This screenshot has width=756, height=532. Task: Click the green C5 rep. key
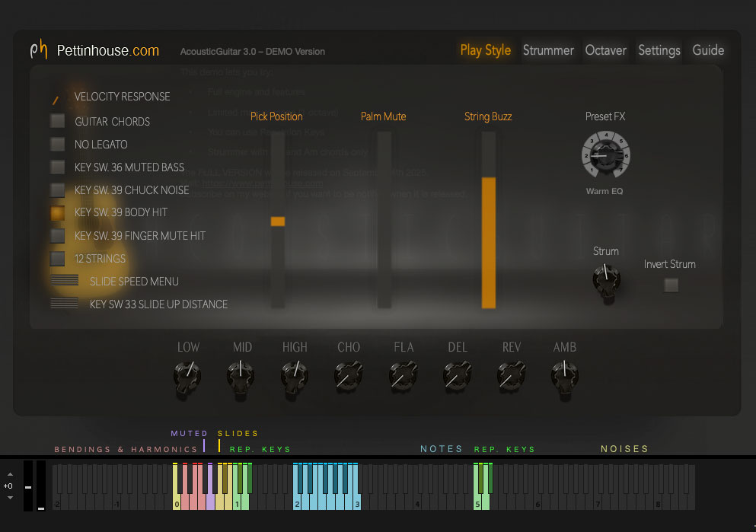pos(477,502)
